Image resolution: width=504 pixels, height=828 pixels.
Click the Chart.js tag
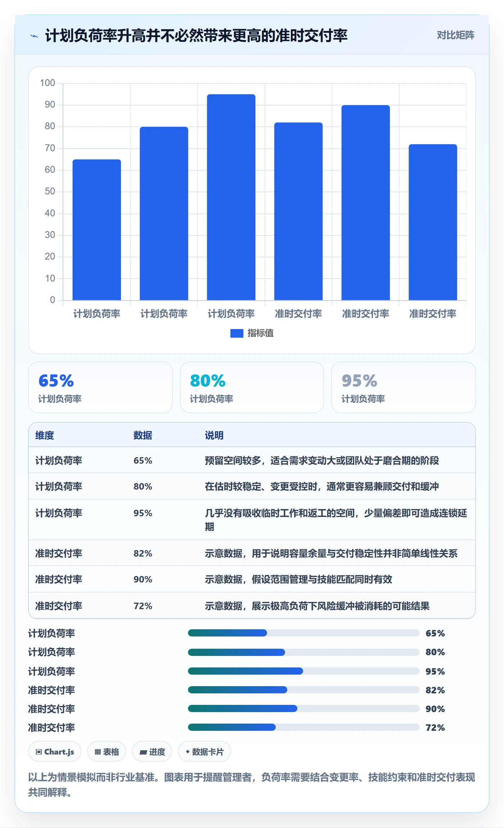(55, 752)
